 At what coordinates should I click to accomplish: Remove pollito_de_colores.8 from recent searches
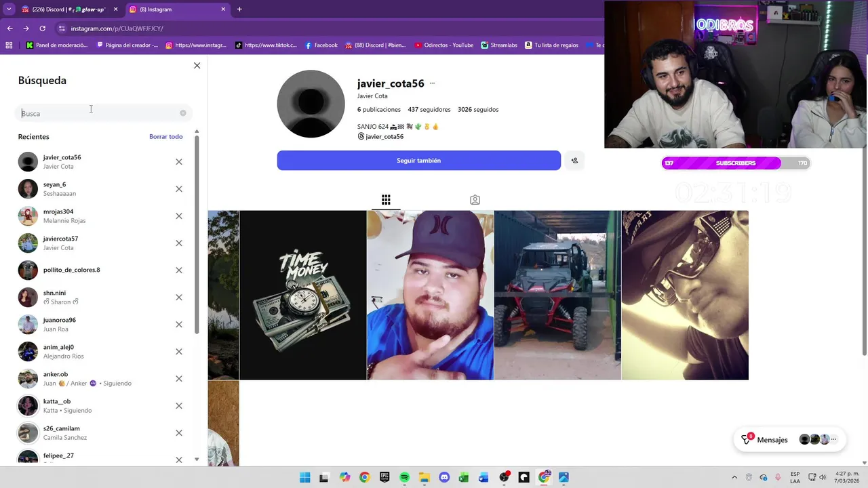coord(179,270)
